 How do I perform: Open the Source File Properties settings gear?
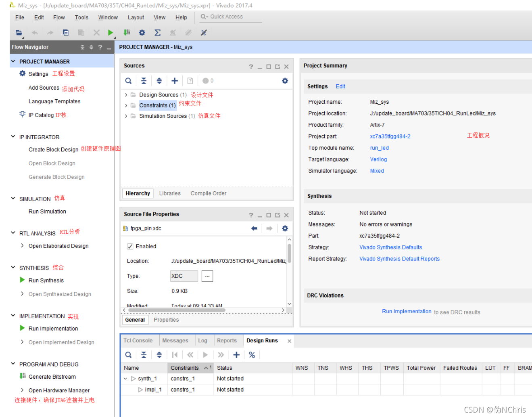click(x=285, y=228)
